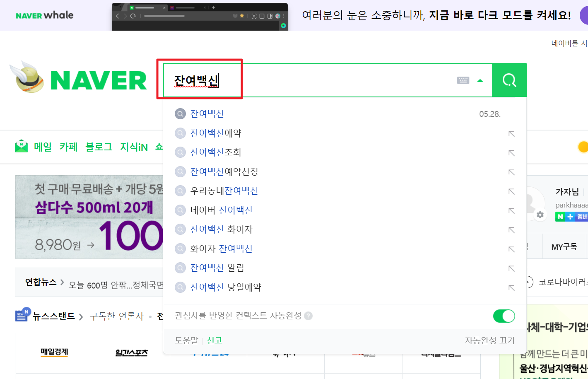Switch to 구독한 언론사 tab
The height and width of the screenshot is (379, 588).
pos(117,316)
